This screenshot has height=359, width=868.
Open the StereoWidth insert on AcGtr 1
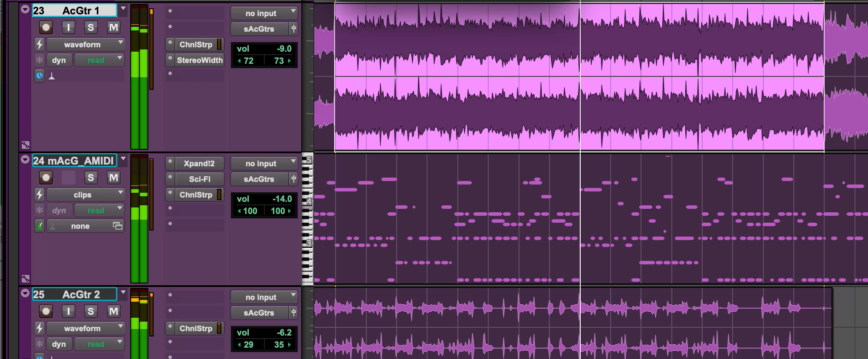pyautogui.click(x=199, y=60)
